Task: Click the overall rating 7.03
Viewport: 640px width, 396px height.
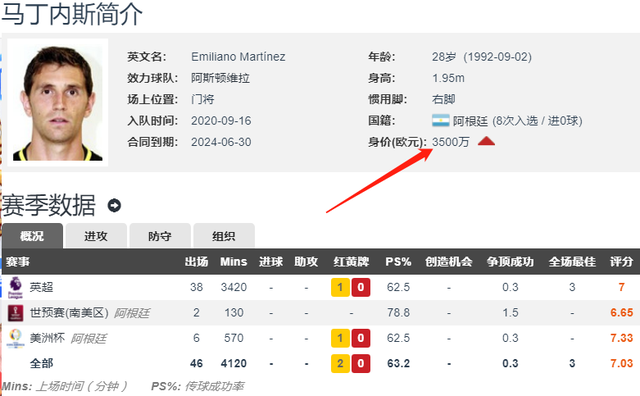Action: pos(622,363)
